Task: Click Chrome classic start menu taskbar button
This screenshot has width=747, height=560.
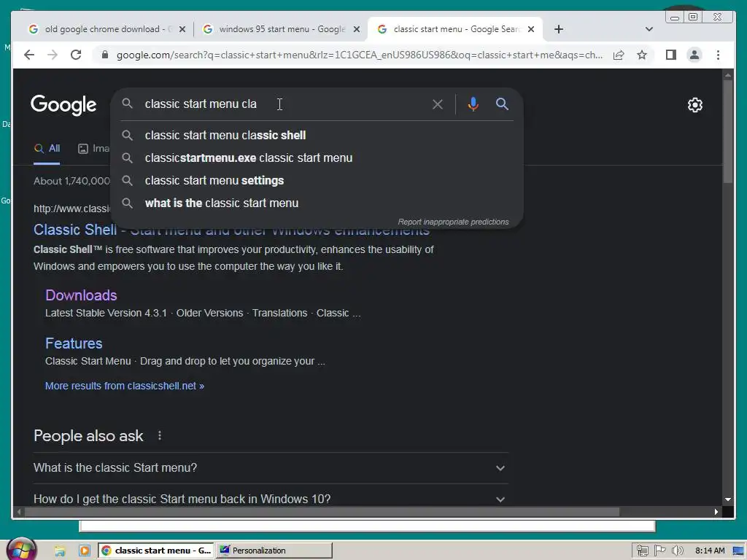Action: (156, 551)
